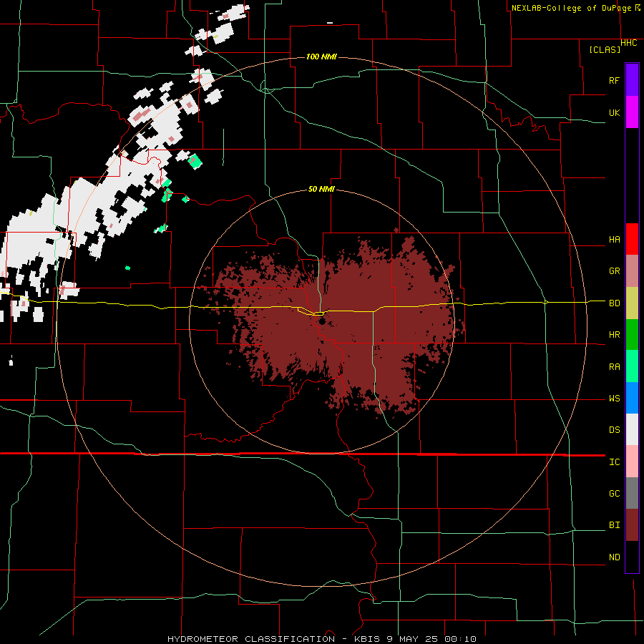The height and width of the screenshot is (644, 644).
Task: Click the pink IC legend swatch
Action: pos(632,462)
